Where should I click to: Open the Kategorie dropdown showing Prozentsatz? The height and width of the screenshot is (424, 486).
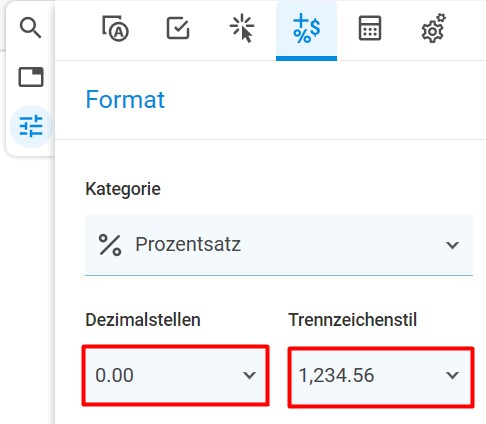click(279, 245)
